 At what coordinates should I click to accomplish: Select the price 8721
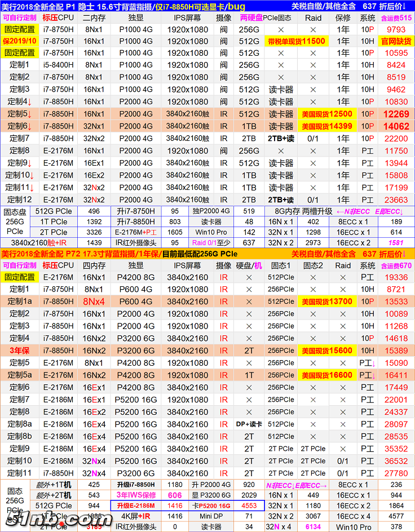(396, 290)
